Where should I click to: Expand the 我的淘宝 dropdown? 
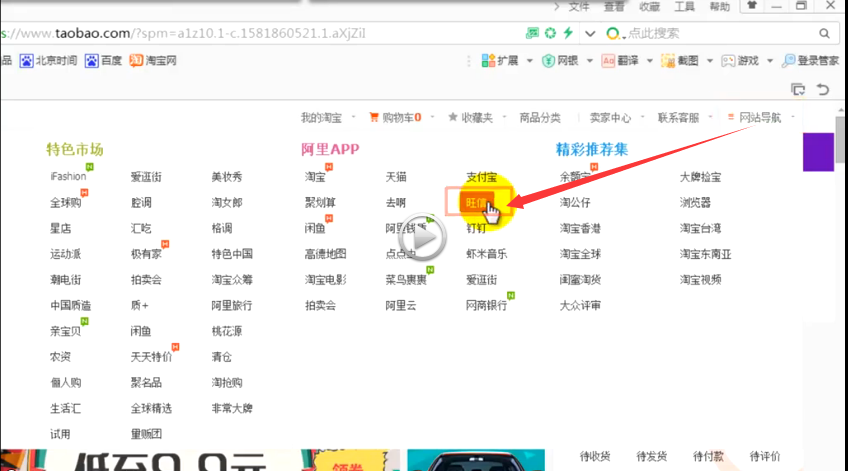coord(354,117)
